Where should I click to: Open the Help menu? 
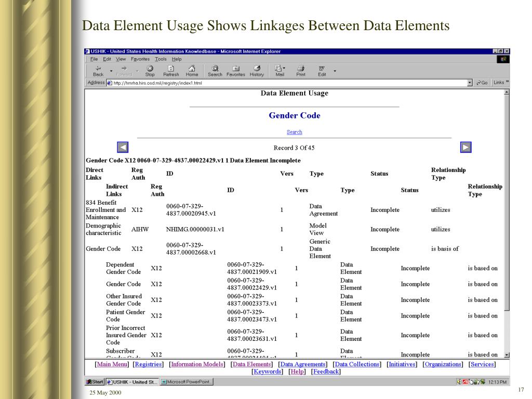(x=177, y=59)
